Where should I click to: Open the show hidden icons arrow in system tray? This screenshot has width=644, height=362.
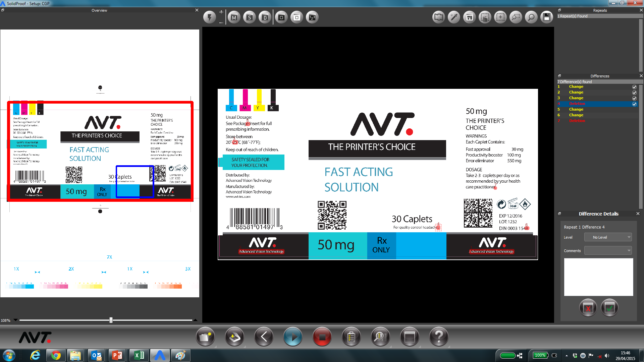pos(567,355)
